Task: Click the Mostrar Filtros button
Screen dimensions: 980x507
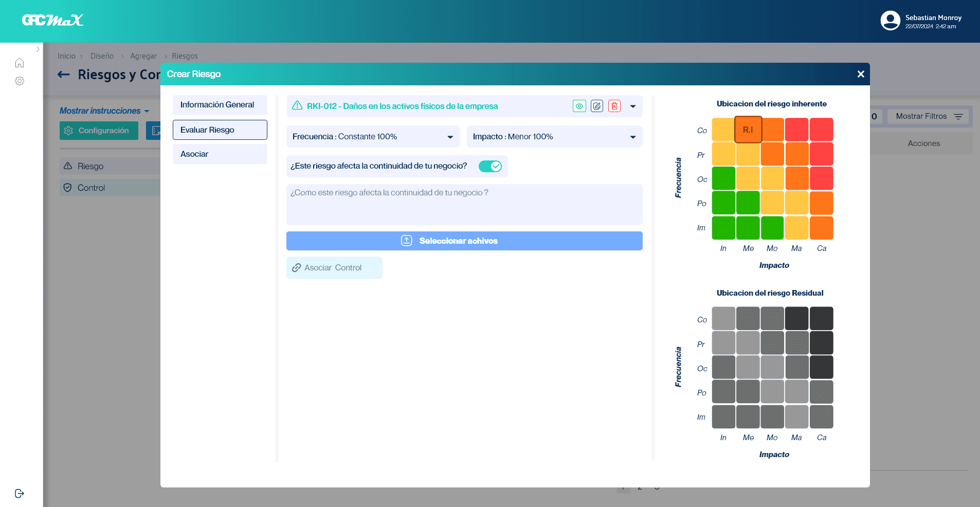Action: [928, 116]
